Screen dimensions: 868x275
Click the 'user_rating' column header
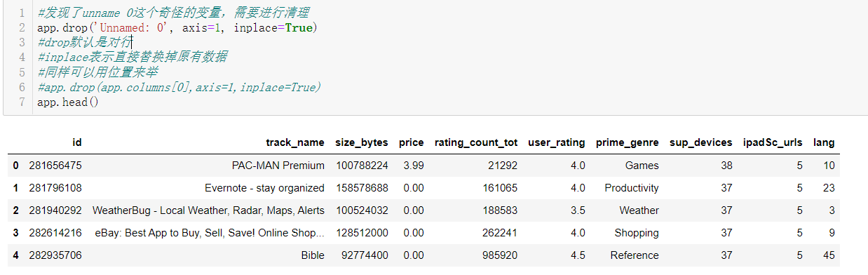pyautogui.click(x=557, y=142)
